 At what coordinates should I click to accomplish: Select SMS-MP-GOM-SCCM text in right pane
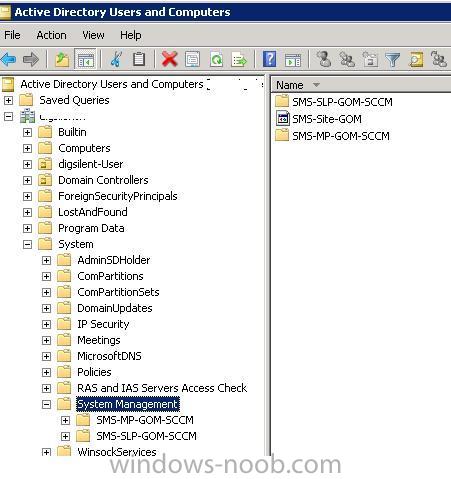pos(341,136)
